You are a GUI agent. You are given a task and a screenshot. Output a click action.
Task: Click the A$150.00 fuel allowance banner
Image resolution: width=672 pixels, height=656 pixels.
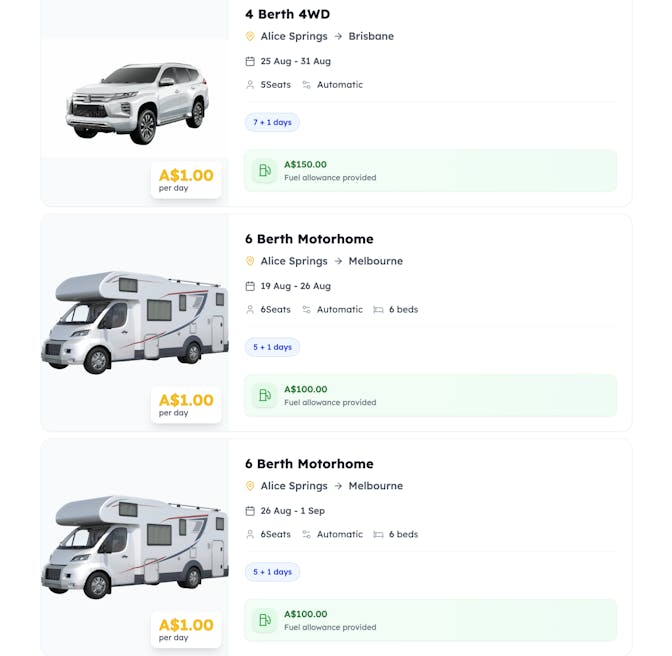click(x=430, y=171)
